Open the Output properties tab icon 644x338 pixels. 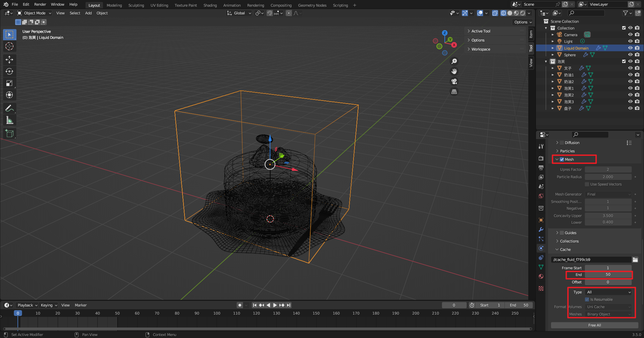coord(541,167)
